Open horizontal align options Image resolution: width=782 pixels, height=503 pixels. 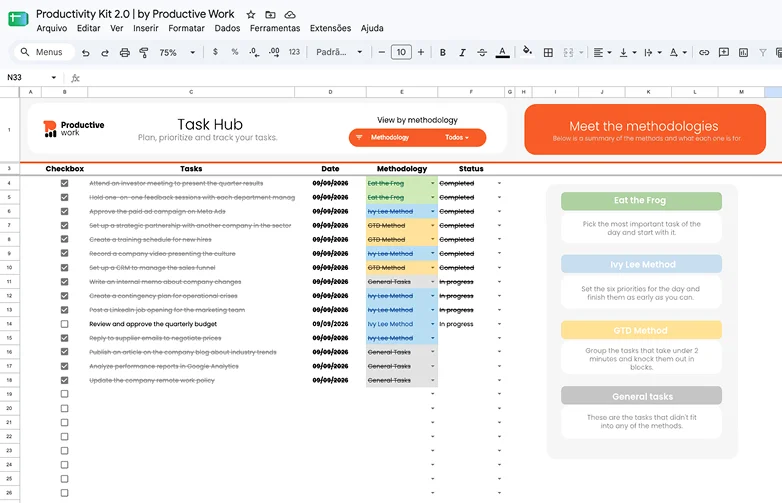[602, 52]
